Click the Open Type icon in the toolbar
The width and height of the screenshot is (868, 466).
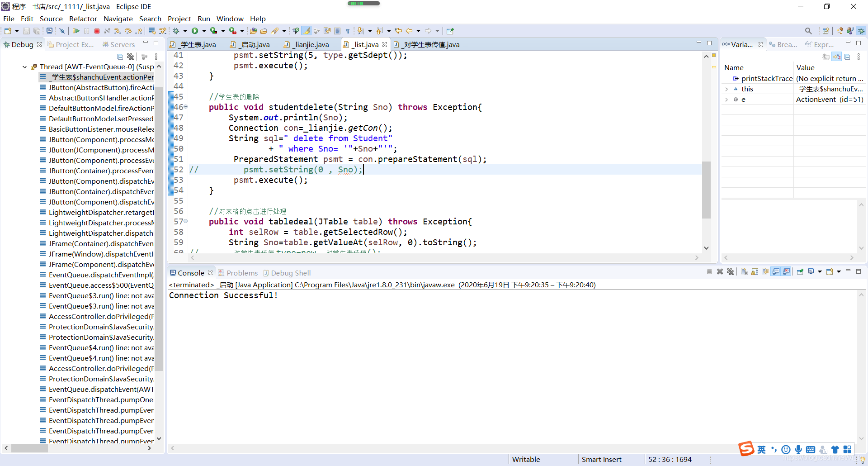point(254,31)
